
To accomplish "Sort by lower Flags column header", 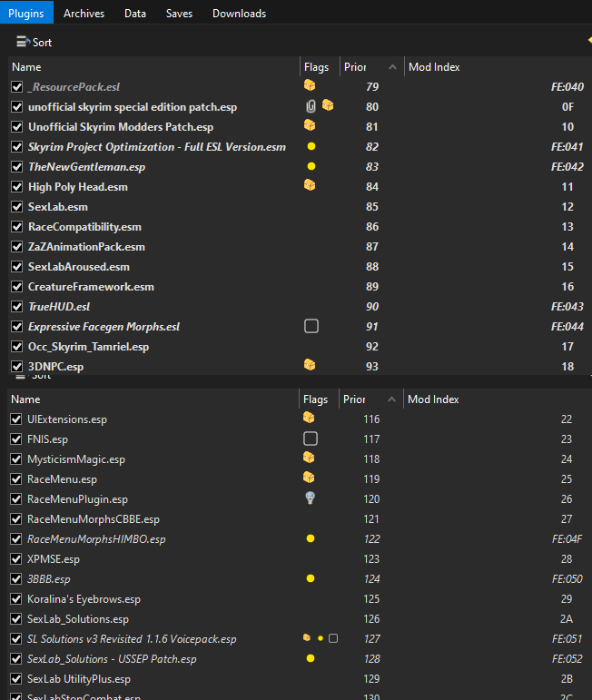I will coord(319,399).
